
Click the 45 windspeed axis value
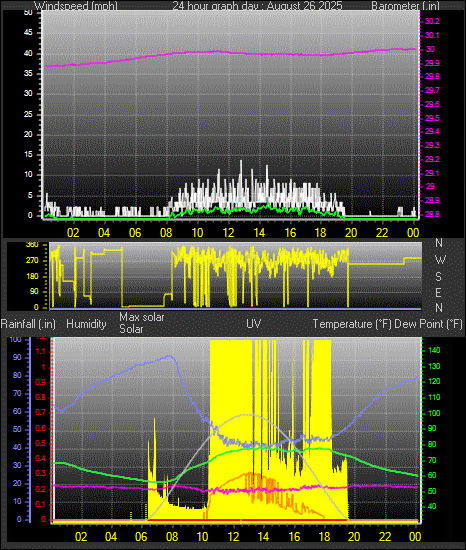tap(28, 33)
